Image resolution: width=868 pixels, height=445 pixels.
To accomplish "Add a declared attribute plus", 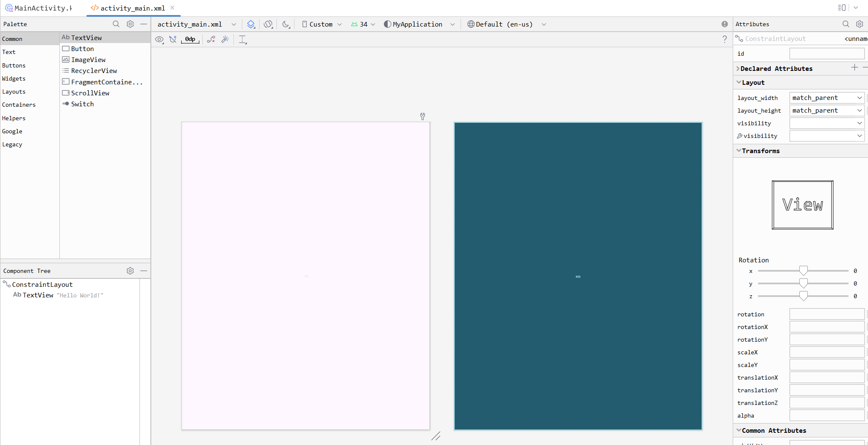I will click(855, 67).
